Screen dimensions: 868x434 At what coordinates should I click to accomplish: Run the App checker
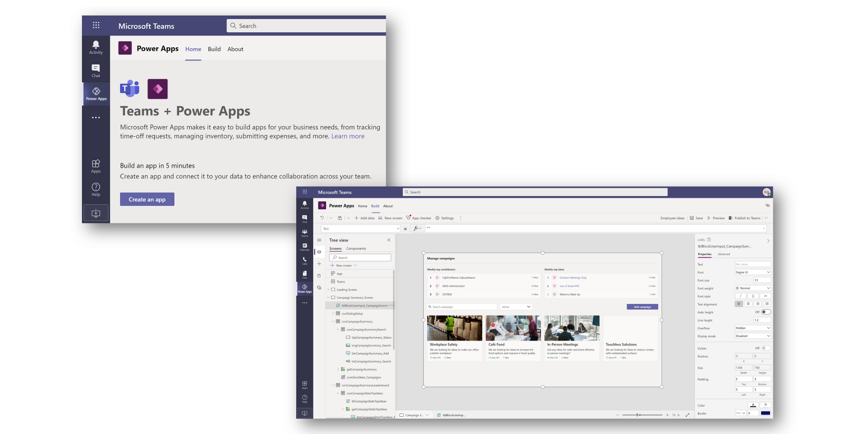[x=419, y=218]
